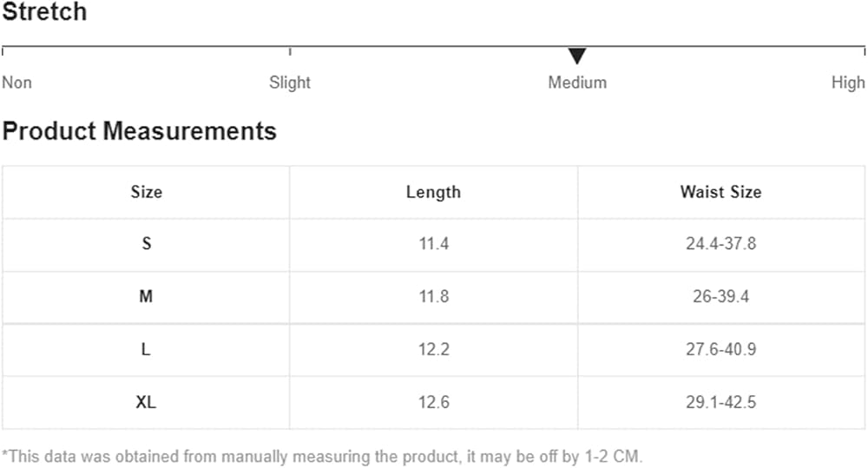Click the black triangle stretch marker

[x=577, y=56]
